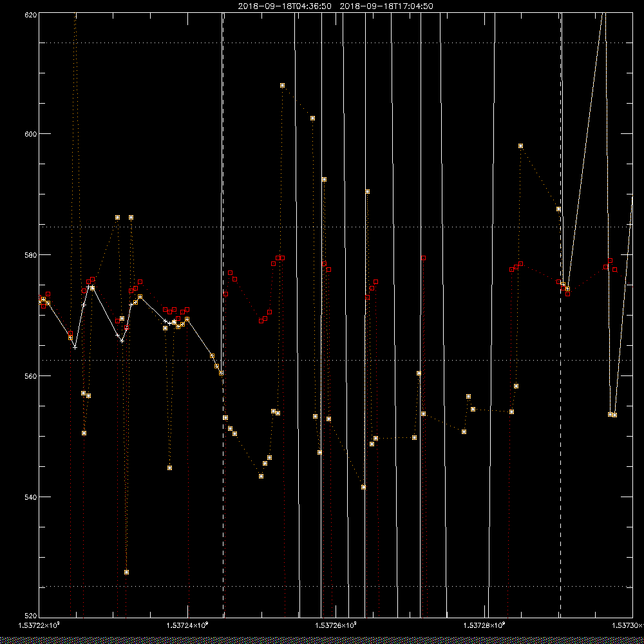Click the end timestamp 2018-09-18T17:04:50 in title

click(x=386, y=6)
